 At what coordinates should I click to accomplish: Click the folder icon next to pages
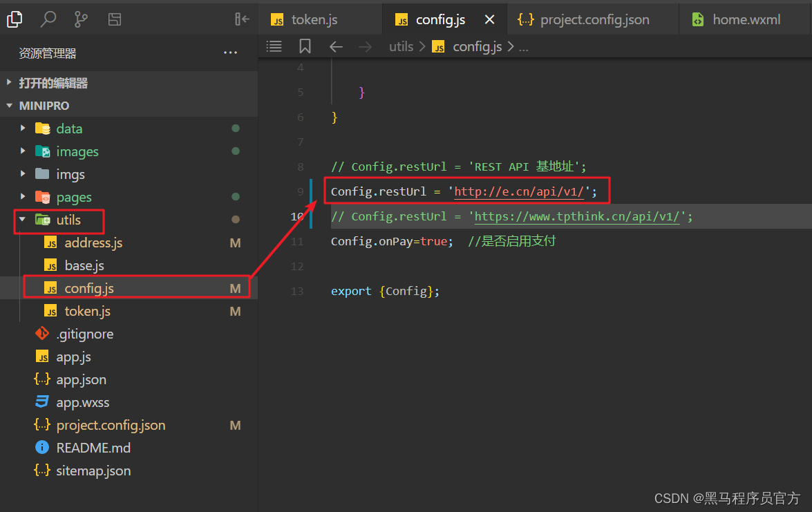click(42, 197)
